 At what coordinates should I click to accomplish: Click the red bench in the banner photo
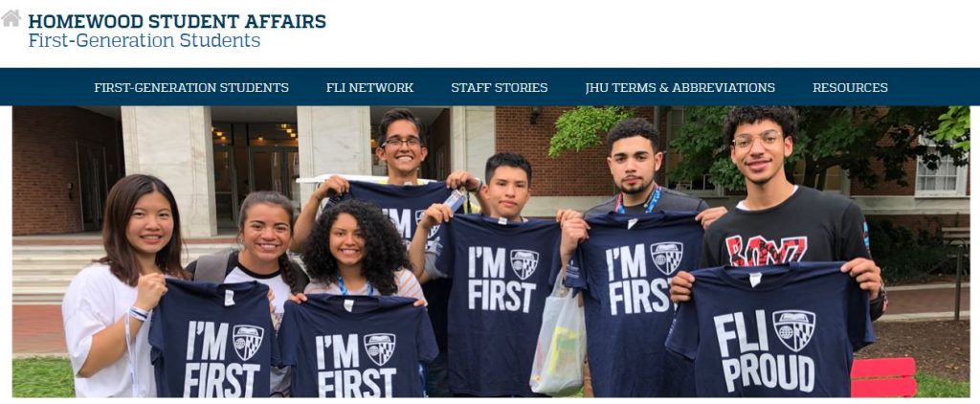883,377
